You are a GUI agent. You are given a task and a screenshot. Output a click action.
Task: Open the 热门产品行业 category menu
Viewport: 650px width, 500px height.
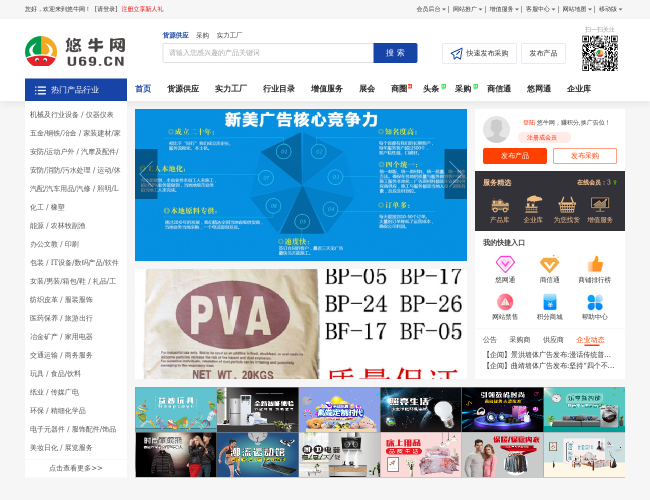click(x=76, y=90)
